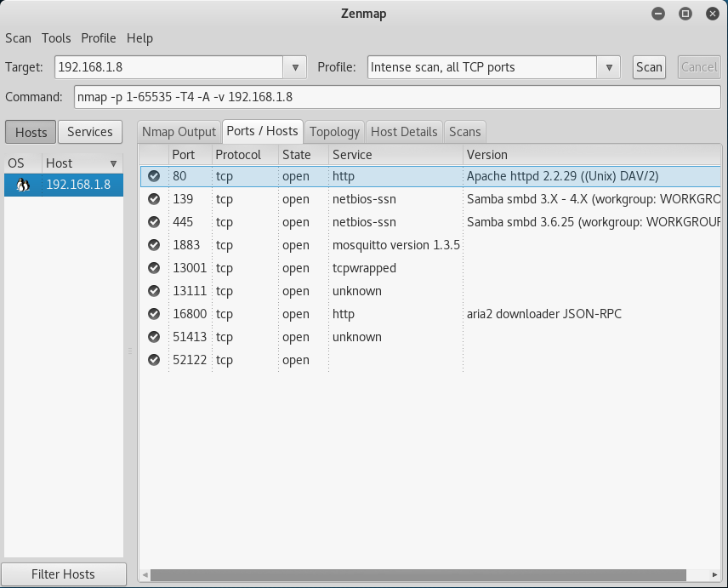Click the check icon for port 52122
The height and width of the screenshot is (588, 728).
coord(154,360)
